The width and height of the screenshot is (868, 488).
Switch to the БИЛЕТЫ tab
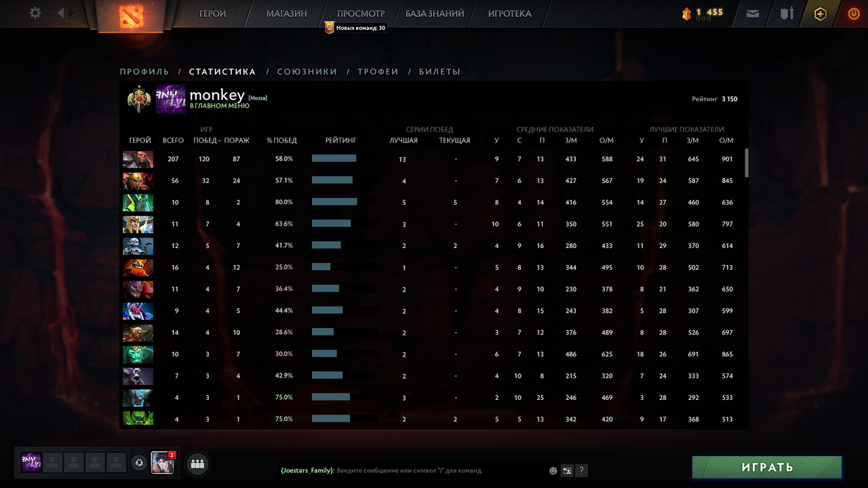click(x=439, y=71)
